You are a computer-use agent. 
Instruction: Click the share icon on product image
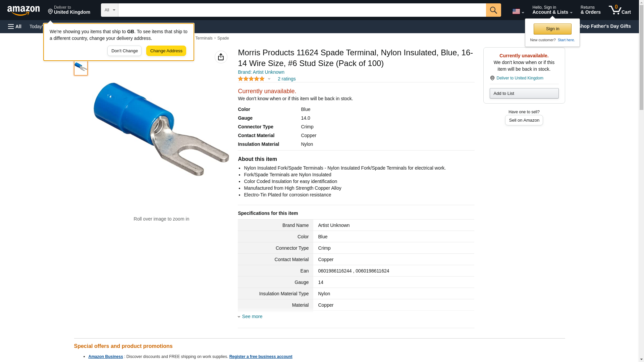(221, 57)
